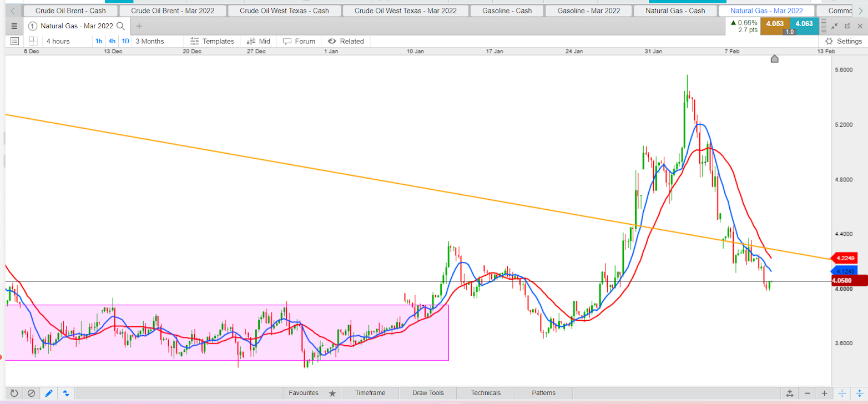The width and height of the screenshot is (868, 404).
Task: Zoom out with the minus button
Action: click(x=808, y=393)
